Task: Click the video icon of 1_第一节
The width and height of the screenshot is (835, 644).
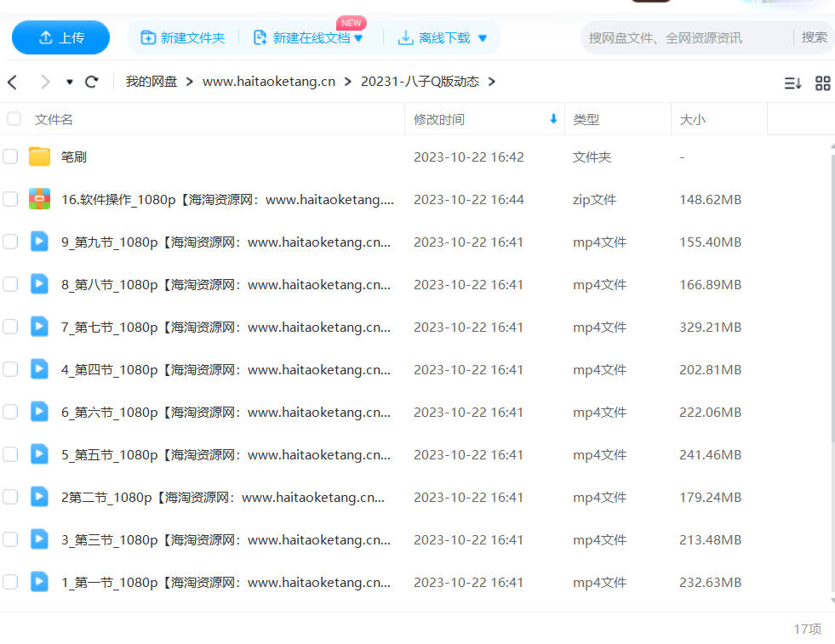Action: click(x=39, y=582)
